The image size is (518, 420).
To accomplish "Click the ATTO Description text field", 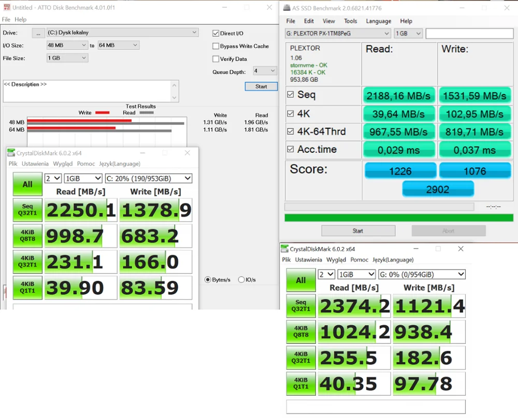I will 87,91.
